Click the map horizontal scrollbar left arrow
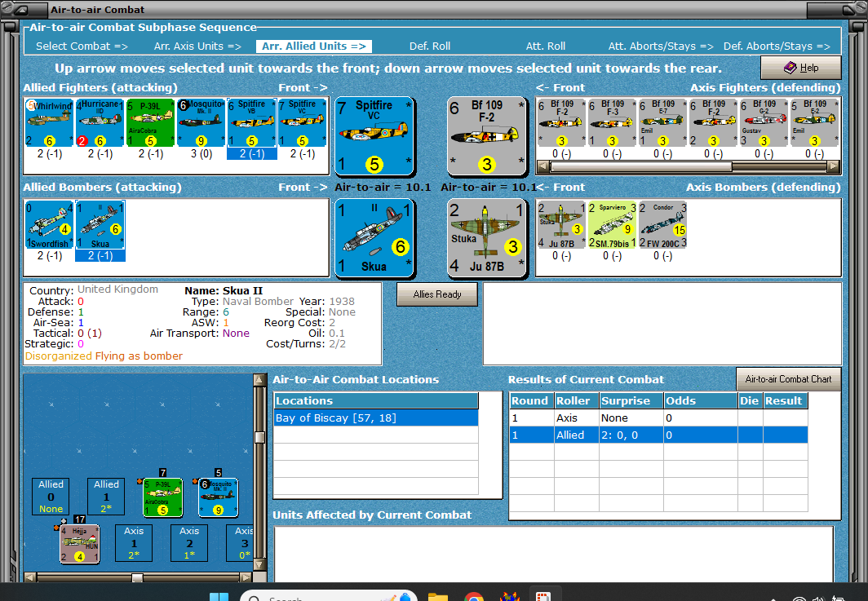The image size is (868, 601). tap(30, 577)
